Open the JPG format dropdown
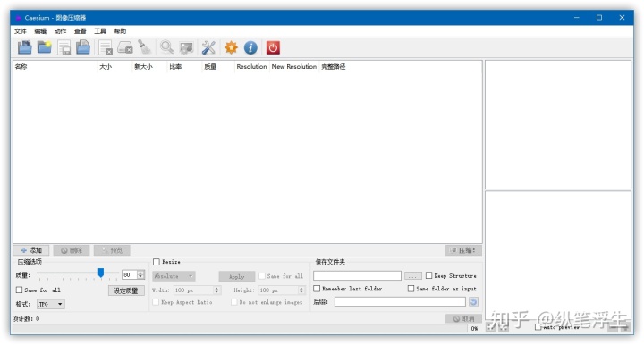Viewport: 644px width, 345px height. (50, 304)
